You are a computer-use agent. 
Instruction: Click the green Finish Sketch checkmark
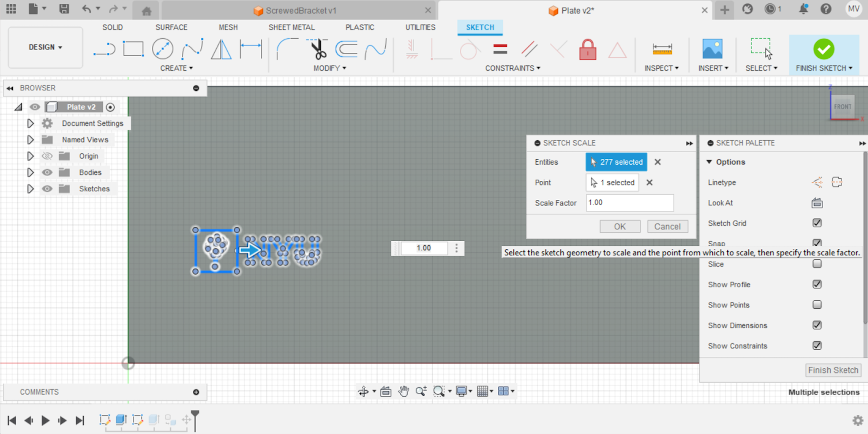coord(823,49)
